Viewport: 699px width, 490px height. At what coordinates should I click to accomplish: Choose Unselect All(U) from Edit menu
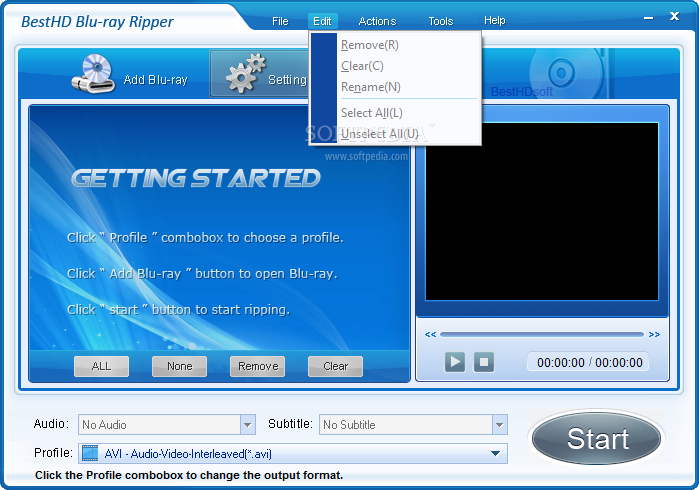point(379,134)
